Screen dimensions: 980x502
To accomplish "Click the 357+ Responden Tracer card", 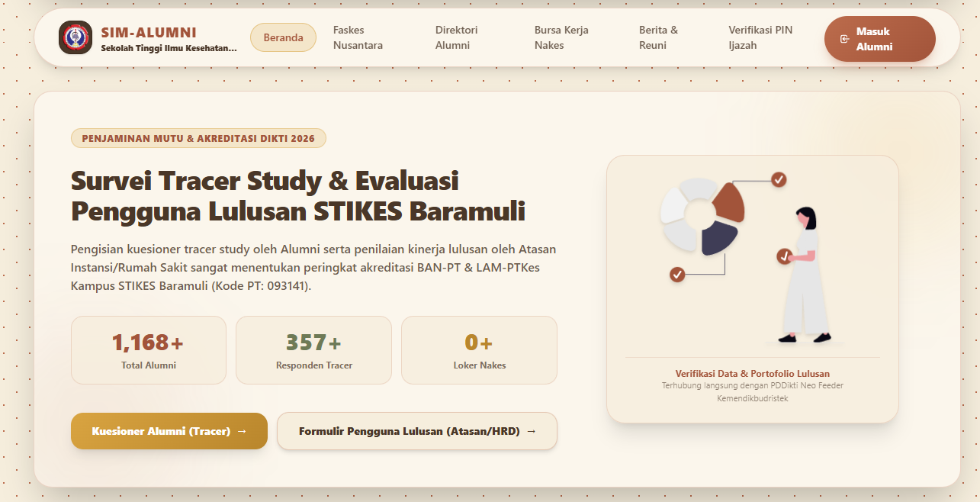I will [x=313, y=350].
